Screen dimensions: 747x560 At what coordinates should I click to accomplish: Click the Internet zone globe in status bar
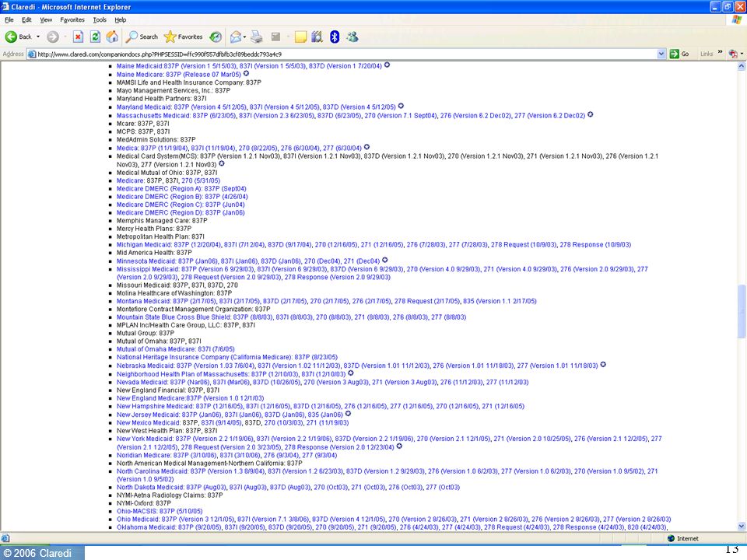pos(672,538)
